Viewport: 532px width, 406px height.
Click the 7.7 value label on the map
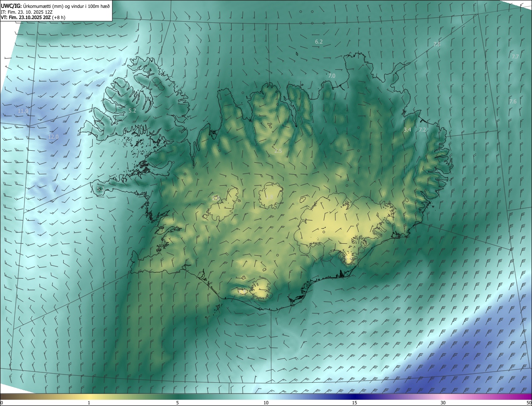[515, 56]
